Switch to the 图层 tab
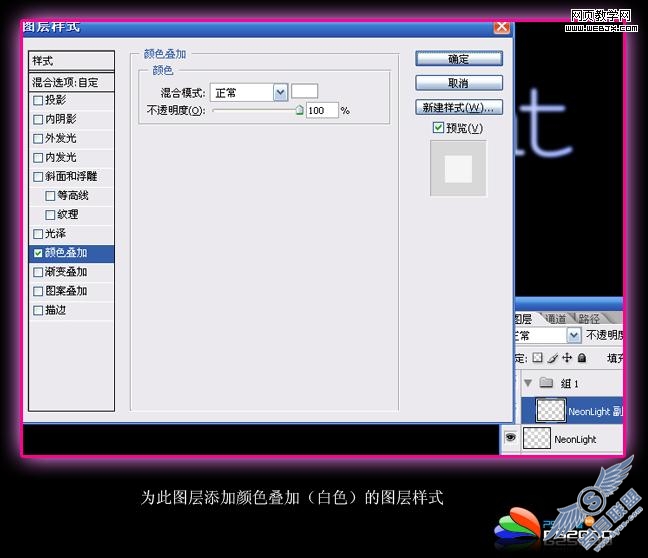This screenshot has width=648, height=558. (524, 319)
